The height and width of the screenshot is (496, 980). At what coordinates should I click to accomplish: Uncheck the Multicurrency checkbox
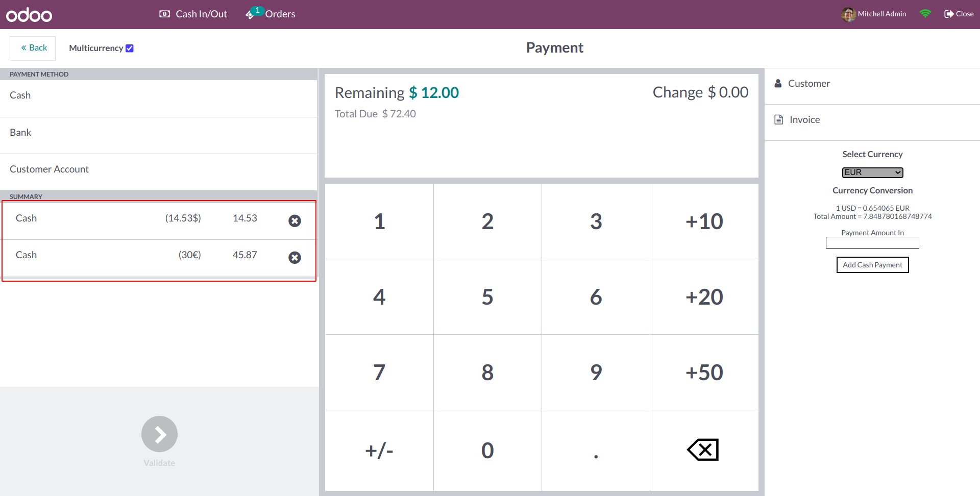pyautogui.click(x=130, y=48)
